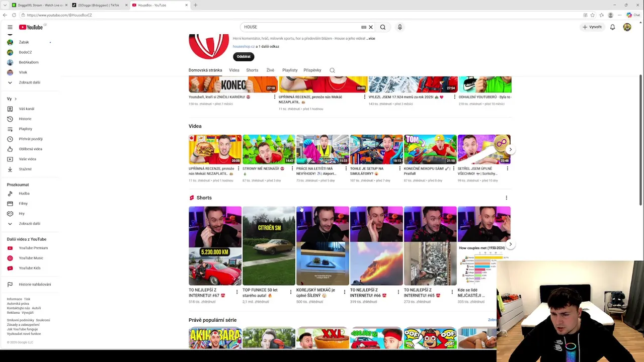Open YouTube Kids link

tap(30, 268)
